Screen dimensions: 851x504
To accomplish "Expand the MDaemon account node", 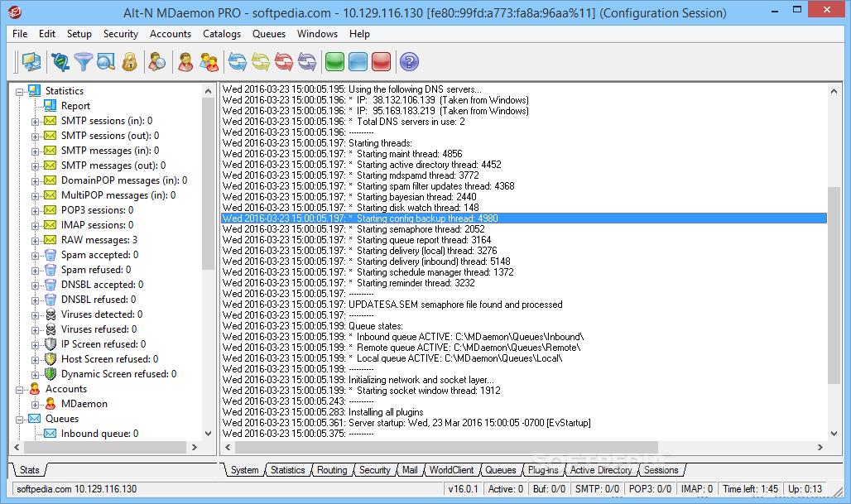I will tap(36, 405).
